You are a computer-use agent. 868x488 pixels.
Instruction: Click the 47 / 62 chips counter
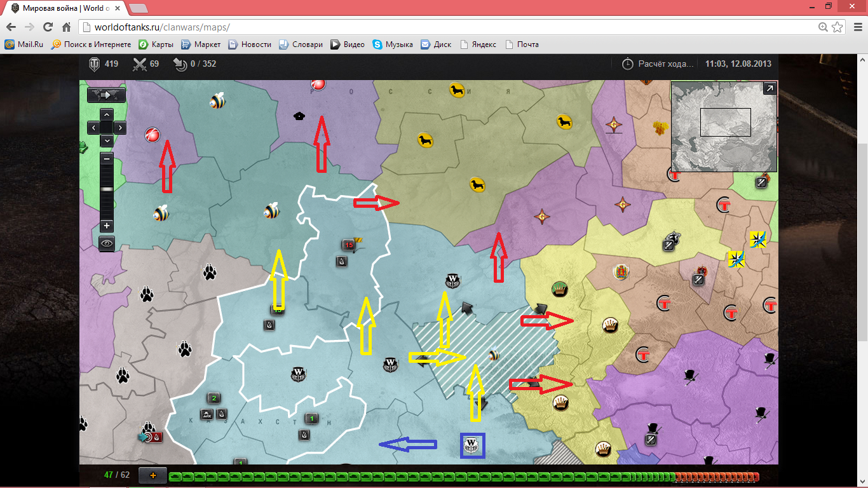tap(117, 475)
